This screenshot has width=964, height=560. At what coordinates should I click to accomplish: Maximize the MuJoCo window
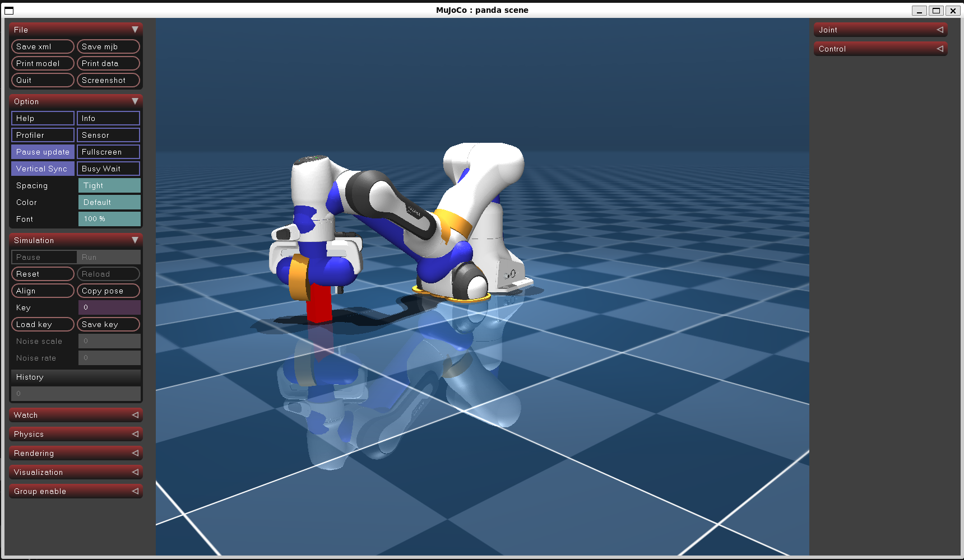[x=936, y=10]
